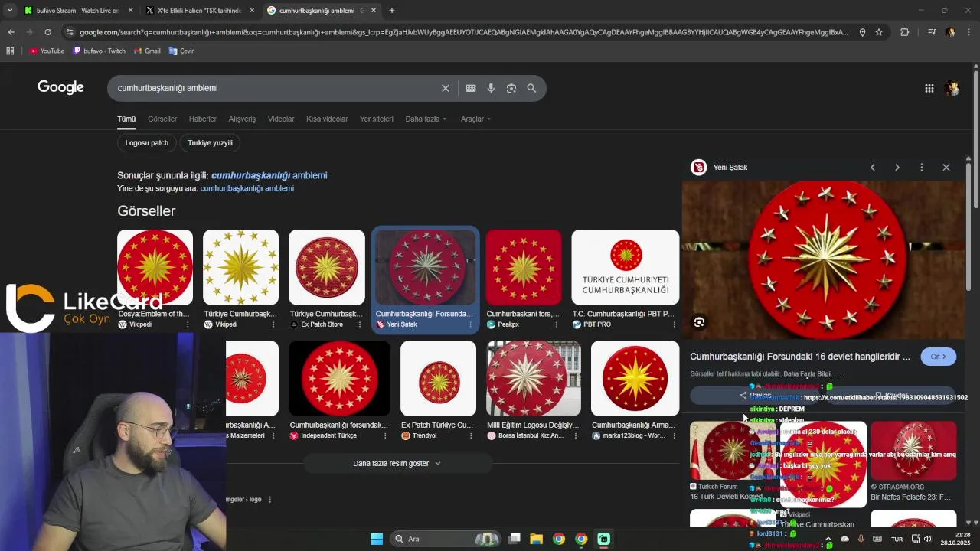Reload the current page
Screen dimensions: 980x551
(x=47, y=32)
